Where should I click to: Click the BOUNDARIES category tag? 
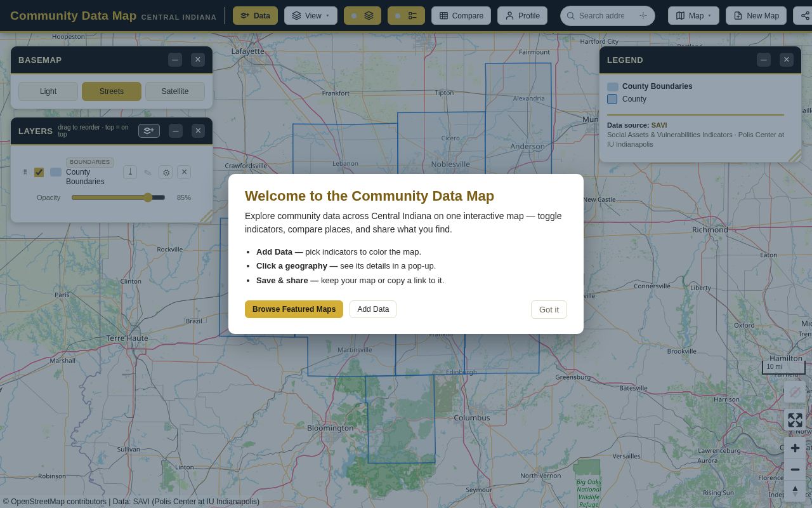[x=90, y=162]
